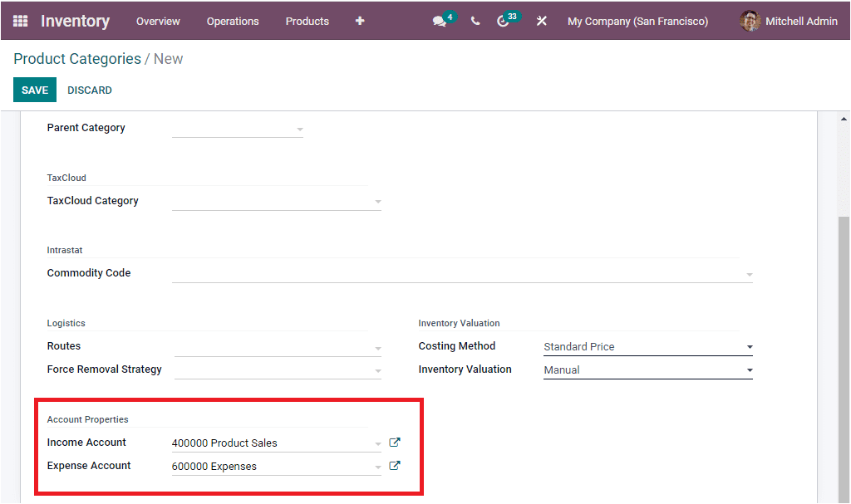Expand the TaxCloud Category dropdown
This screenshot has height=504, width=851.
tap(378, 201)
